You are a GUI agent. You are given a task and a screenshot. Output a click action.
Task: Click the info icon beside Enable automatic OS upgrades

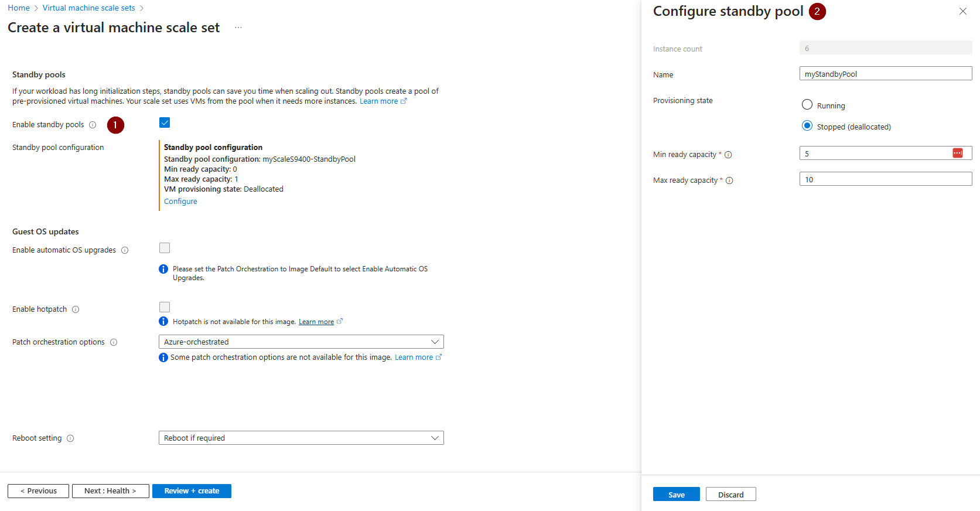(x=125, y=250)
